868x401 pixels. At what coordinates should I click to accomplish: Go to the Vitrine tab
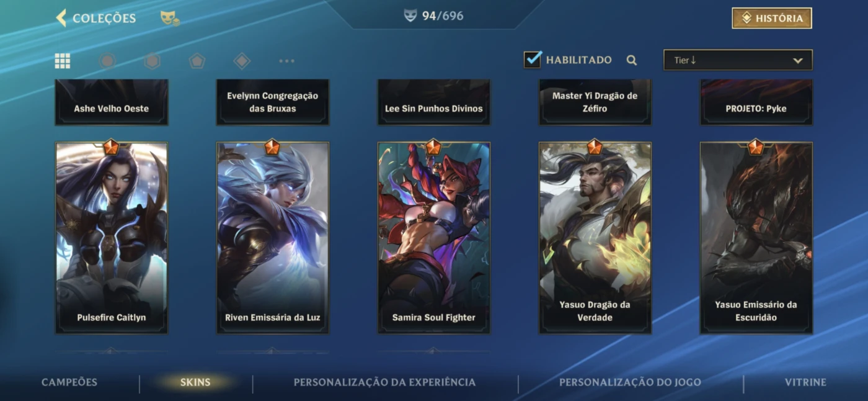805,382
